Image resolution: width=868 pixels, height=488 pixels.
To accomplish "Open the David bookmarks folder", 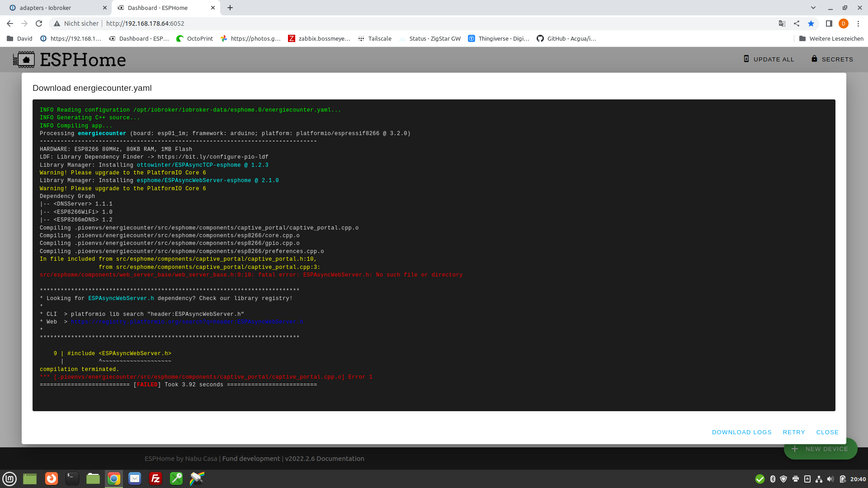I will 19,38.
